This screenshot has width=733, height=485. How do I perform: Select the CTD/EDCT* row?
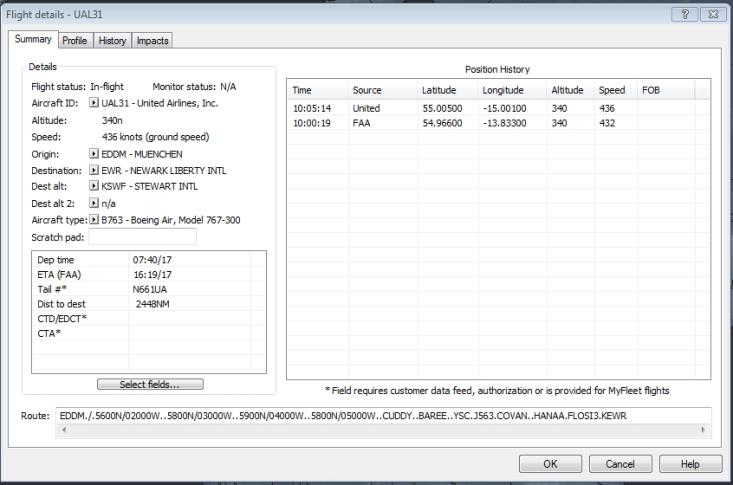(149, 319)
